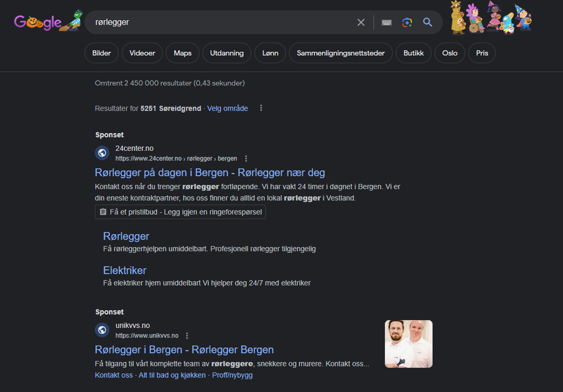
Task: Select the Sammenligningsnettsteder filter chip
Action: [341, 53]
